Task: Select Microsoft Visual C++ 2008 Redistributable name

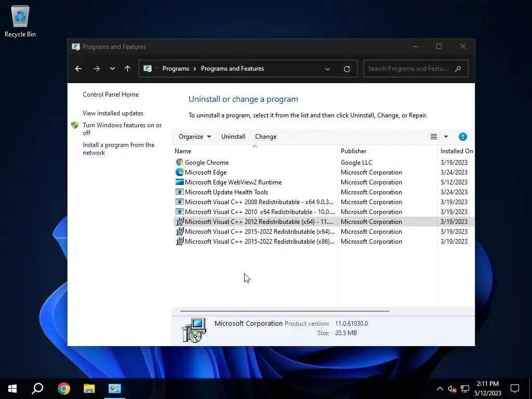Action: [259, 202]
